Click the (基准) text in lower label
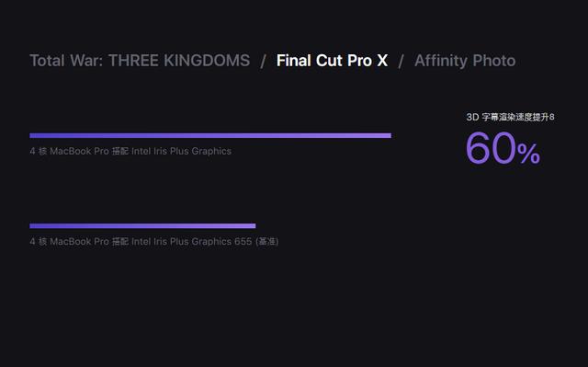The height and width of the screenshot is (367, 588). (x=267, y=241)
